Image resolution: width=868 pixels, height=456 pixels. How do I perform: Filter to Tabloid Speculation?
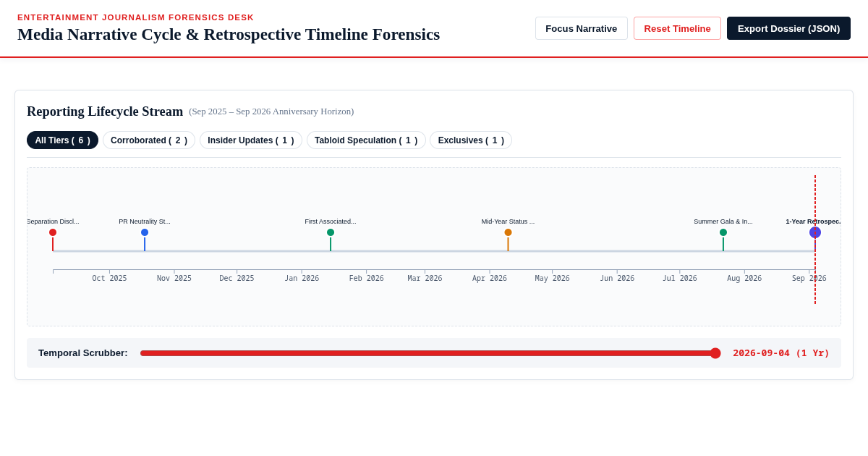366,140
